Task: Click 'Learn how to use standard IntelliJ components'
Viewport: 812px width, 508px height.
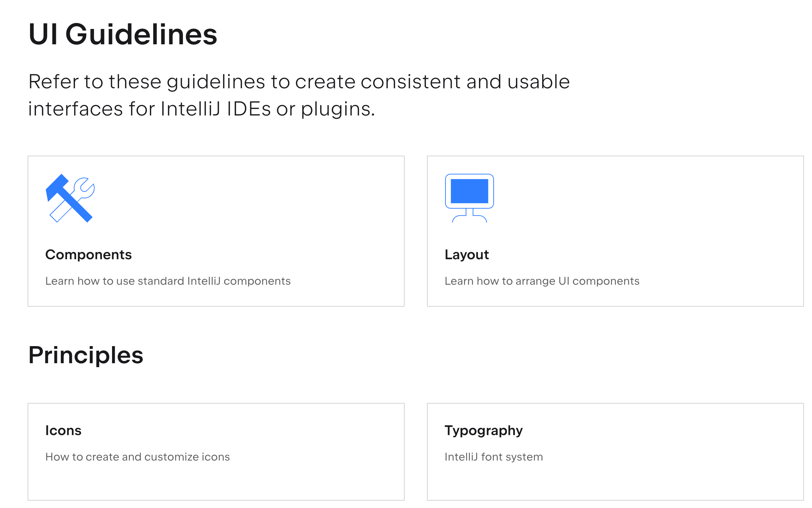Action: point(168,281)
